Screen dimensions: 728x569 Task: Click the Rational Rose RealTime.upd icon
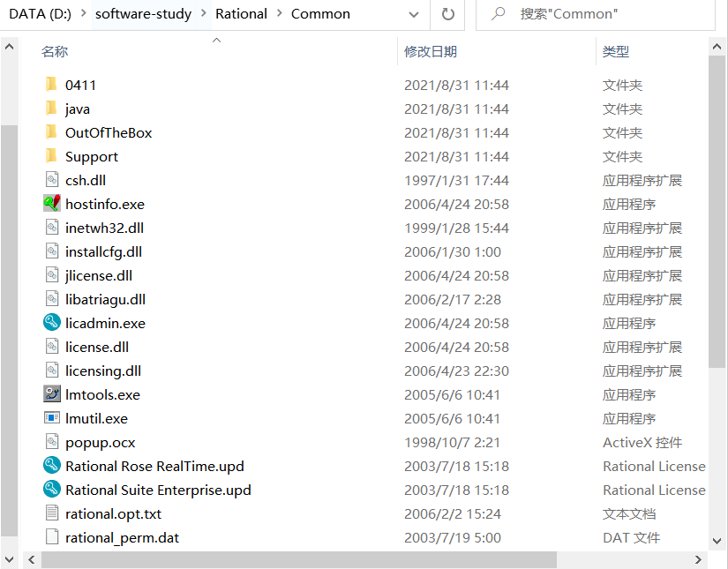(52, 466)
